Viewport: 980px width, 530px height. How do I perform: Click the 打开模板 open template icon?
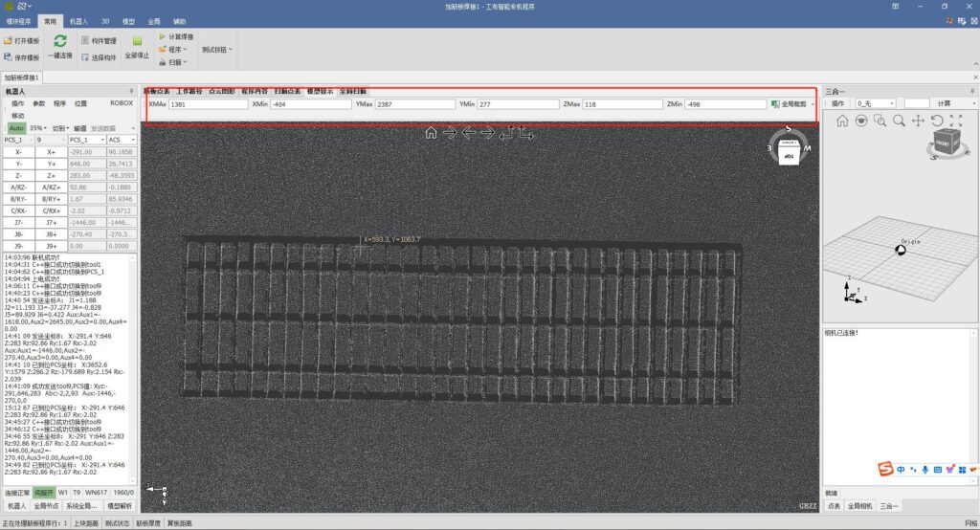8,41
